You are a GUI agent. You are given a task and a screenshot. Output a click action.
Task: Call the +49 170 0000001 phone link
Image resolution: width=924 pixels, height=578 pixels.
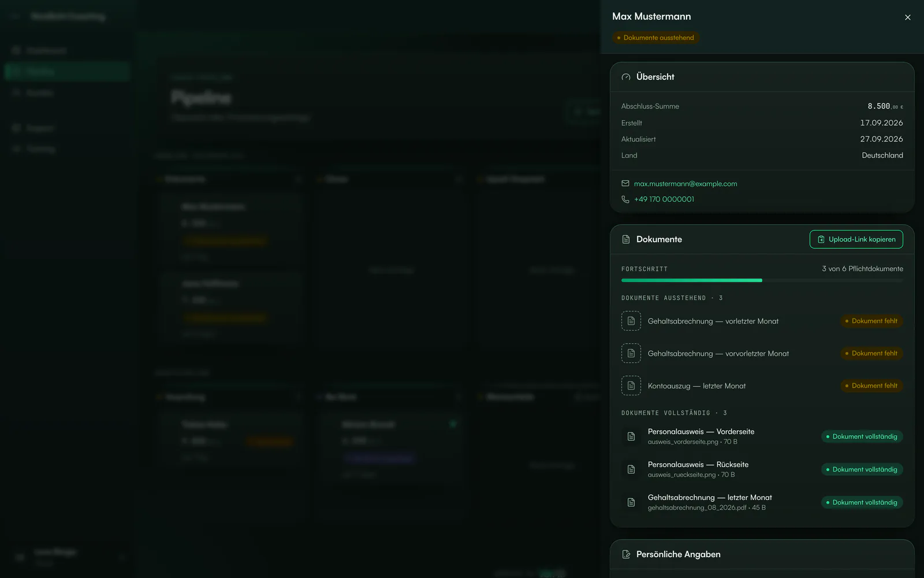coord(664,199)
